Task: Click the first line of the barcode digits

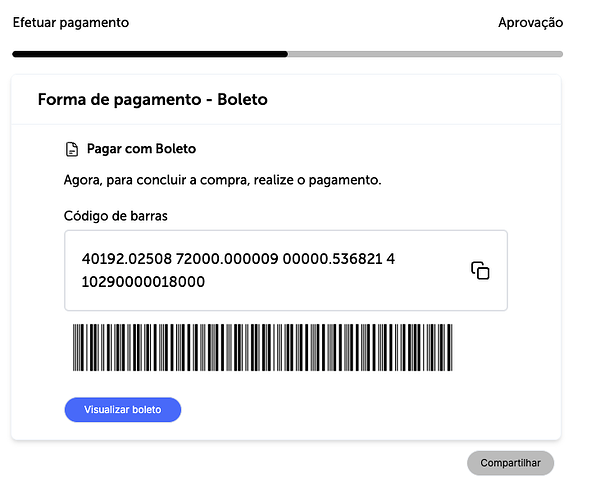Action: tap(238, 259)
